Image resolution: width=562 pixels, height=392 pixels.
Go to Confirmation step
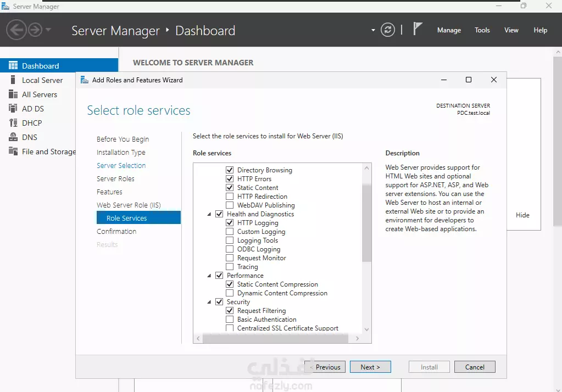point(116,231)
